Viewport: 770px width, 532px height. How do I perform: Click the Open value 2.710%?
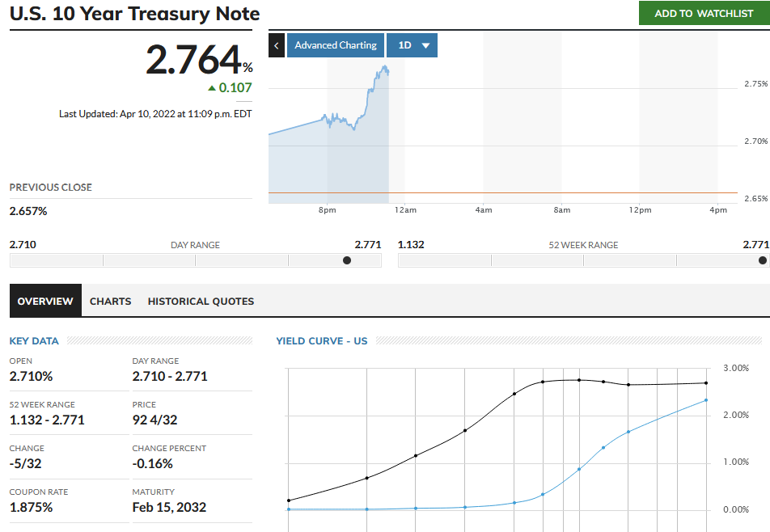(31, 377)
